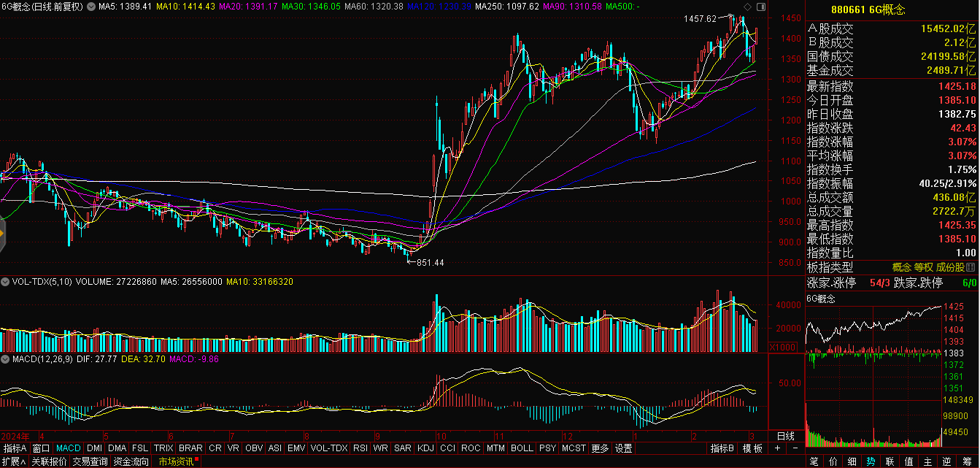Viewport: 980px width, 468px height.
Task: Select the BOLL indicator tab
Action: coord(522,448)
